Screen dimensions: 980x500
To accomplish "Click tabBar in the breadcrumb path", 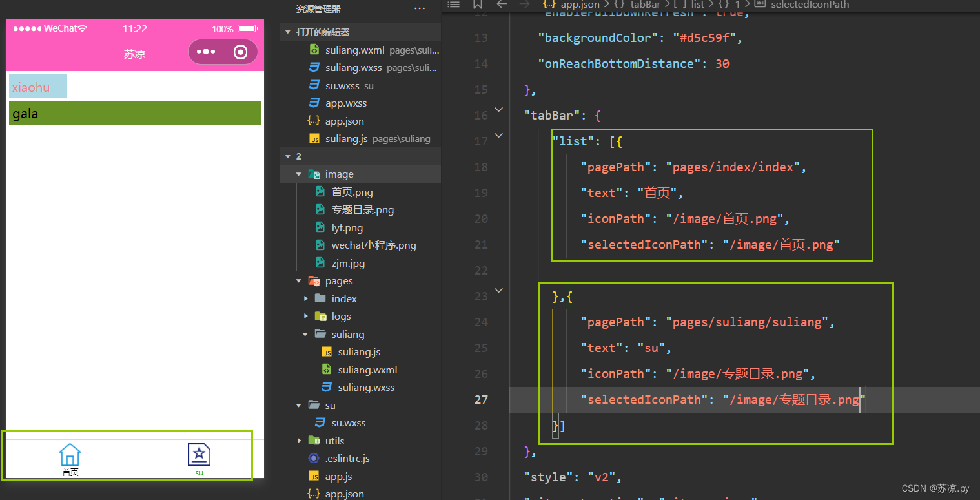I will pyautogui.click(x=645, y=5).
